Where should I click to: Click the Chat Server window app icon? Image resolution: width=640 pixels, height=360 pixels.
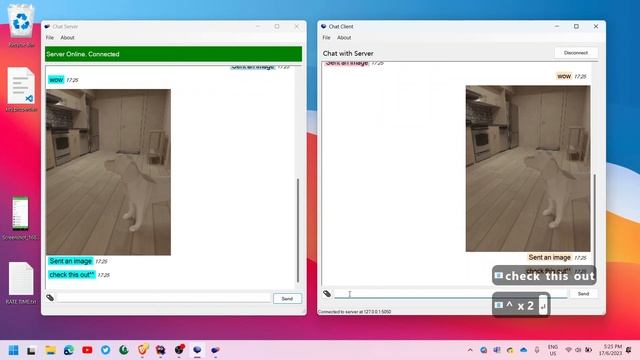pos(47,27)
